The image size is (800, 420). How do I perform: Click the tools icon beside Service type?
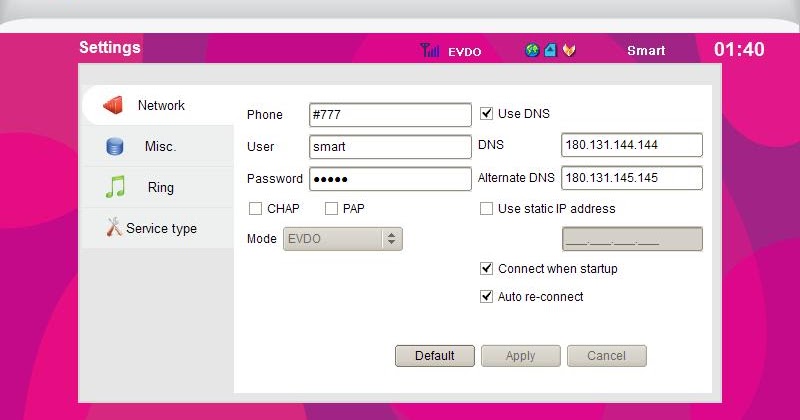click(x=114, y=227)
